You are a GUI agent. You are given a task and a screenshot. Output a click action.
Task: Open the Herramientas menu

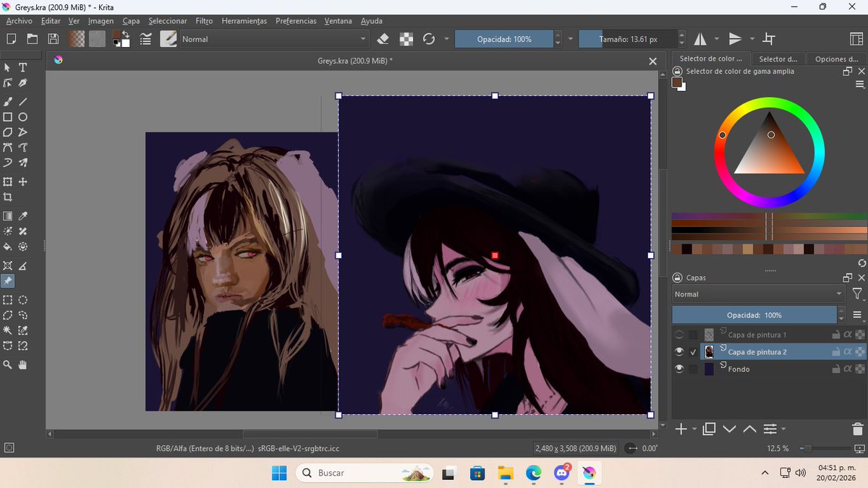244,21
